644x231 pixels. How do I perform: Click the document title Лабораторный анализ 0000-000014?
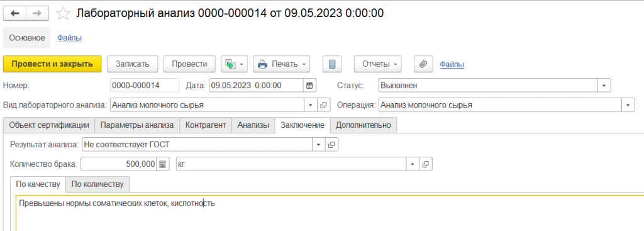point(230,13)
